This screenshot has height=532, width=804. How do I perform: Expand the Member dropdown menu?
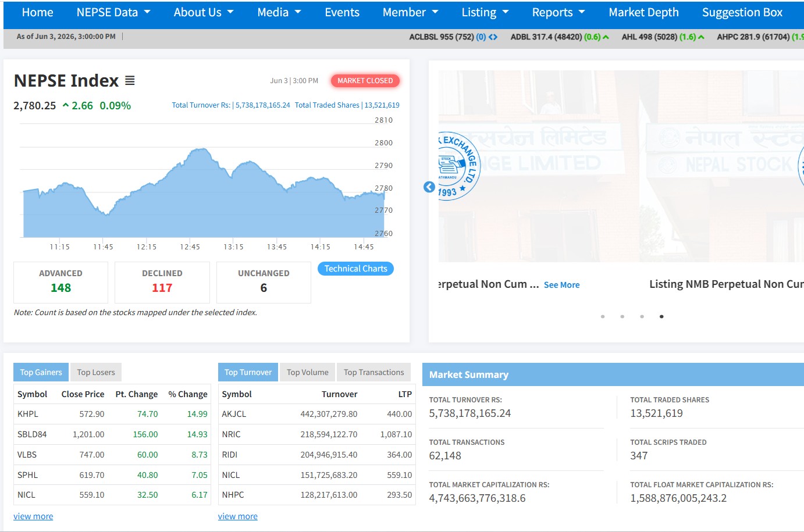[411, 12]
